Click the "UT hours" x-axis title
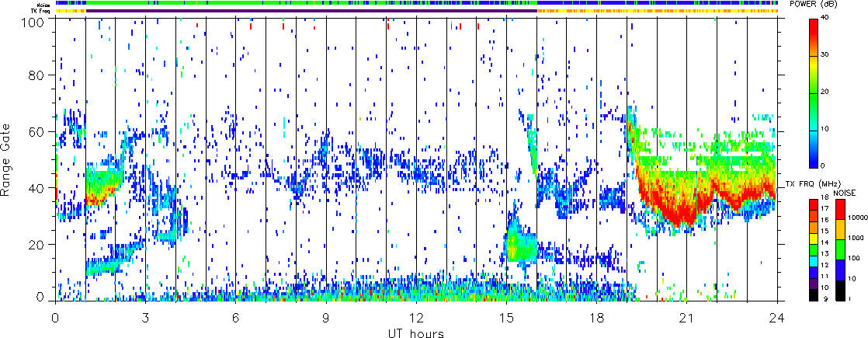 [x=416, y=333]
